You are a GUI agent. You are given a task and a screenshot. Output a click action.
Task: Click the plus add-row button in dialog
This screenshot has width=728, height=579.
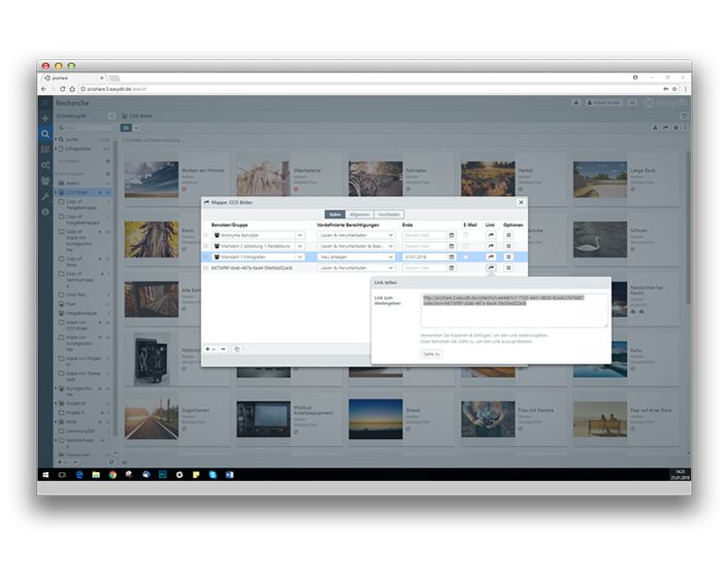tap(211, 349)
